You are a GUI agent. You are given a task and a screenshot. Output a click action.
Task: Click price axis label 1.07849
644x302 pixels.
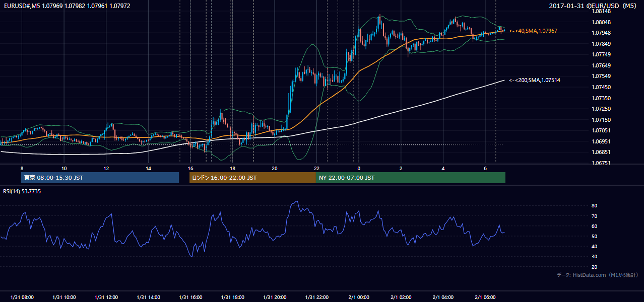[602, 44]
